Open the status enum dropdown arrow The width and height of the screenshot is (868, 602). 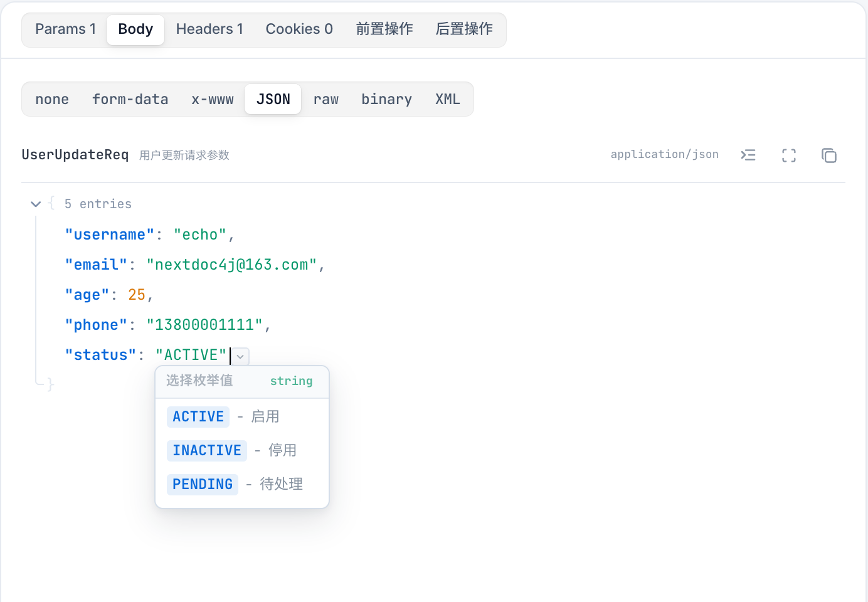[x=240, y=356]
